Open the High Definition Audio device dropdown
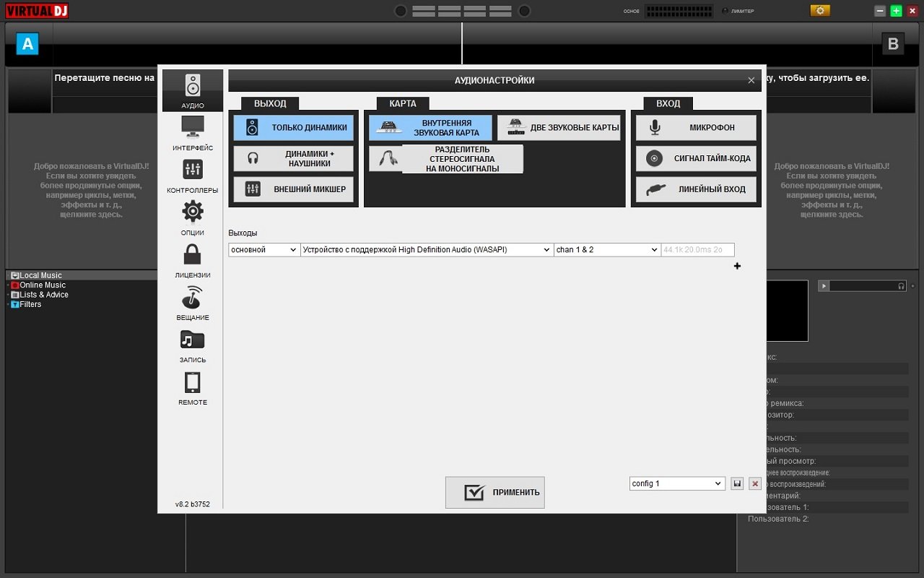This screenshot has width=924, height=578. coord(427,249)
